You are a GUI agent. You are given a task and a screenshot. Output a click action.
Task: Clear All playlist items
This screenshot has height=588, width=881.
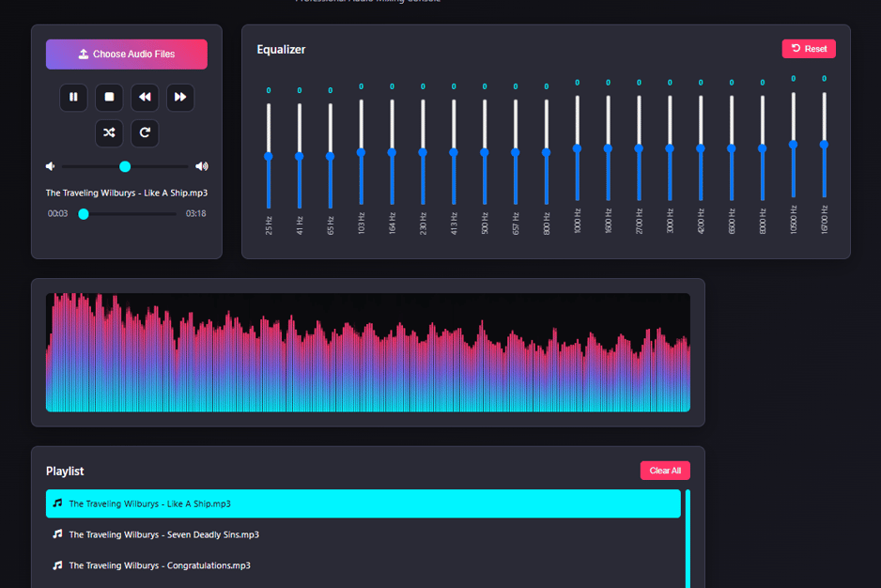(x=665, y=471)
